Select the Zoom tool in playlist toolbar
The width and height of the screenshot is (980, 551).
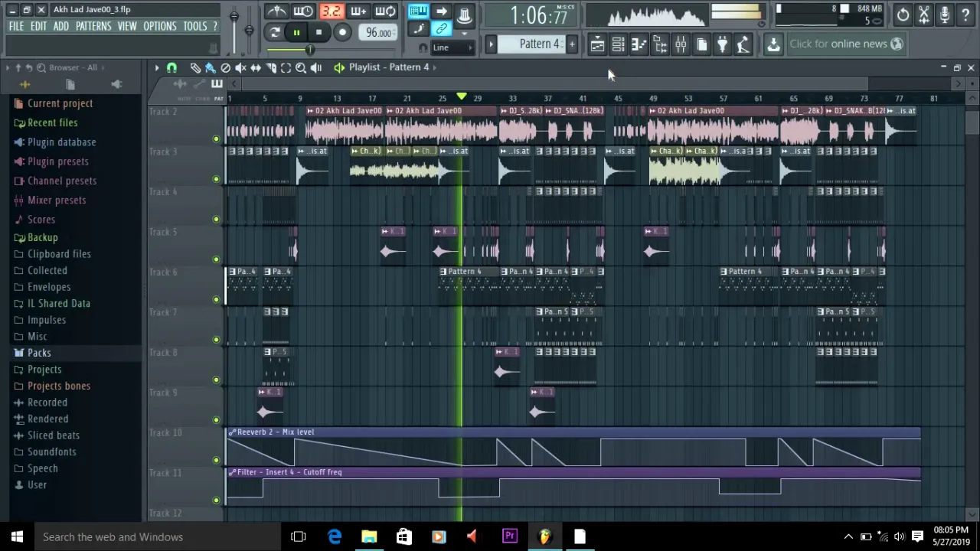coord(301,67)
